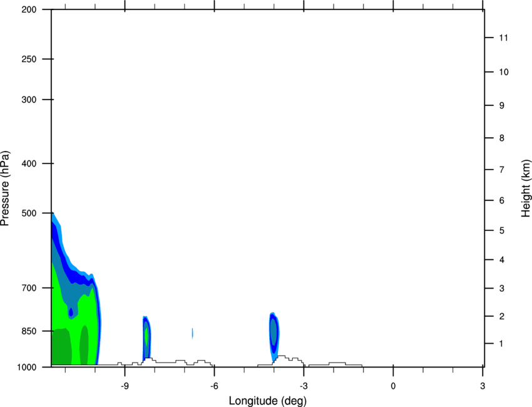Click the small light-blue sliver near longitude -7
This screenshot has height=407, width=532.
pos(192,333)
